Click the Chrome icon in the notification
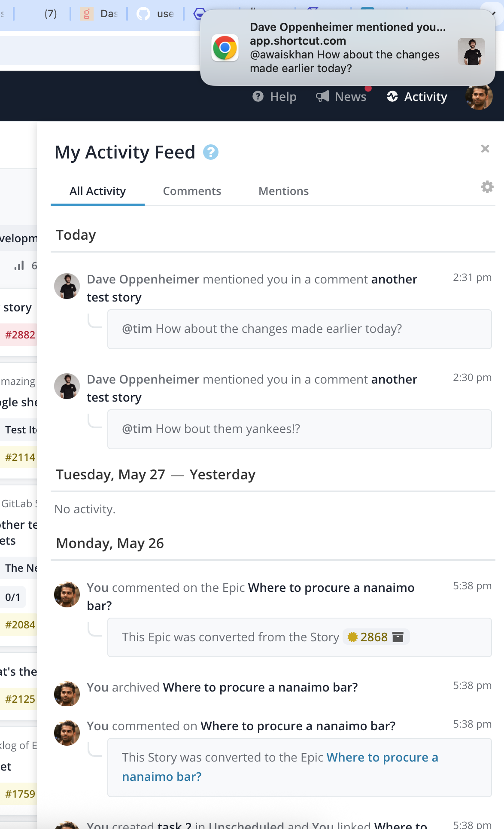This screenshot has width=504, height=829. pyautogui.click(x=225, y=48)
